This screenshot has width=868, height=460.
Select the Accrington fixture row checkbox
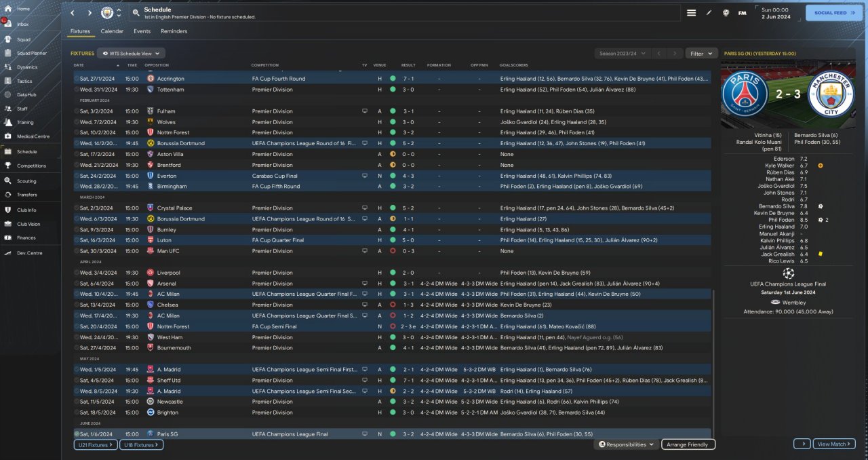(x=77, y=79)
